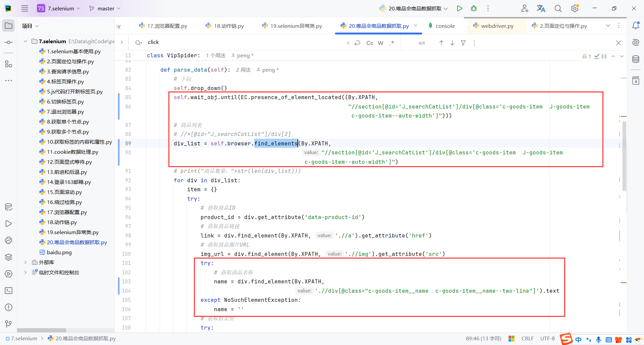The height and width of the screenshot is (345, 644).
Task: Switch to the console tab
Action: (441, 26)
